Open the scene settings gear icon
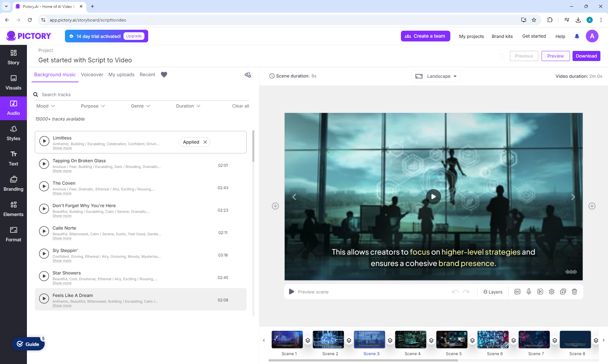 click(552, 292)
